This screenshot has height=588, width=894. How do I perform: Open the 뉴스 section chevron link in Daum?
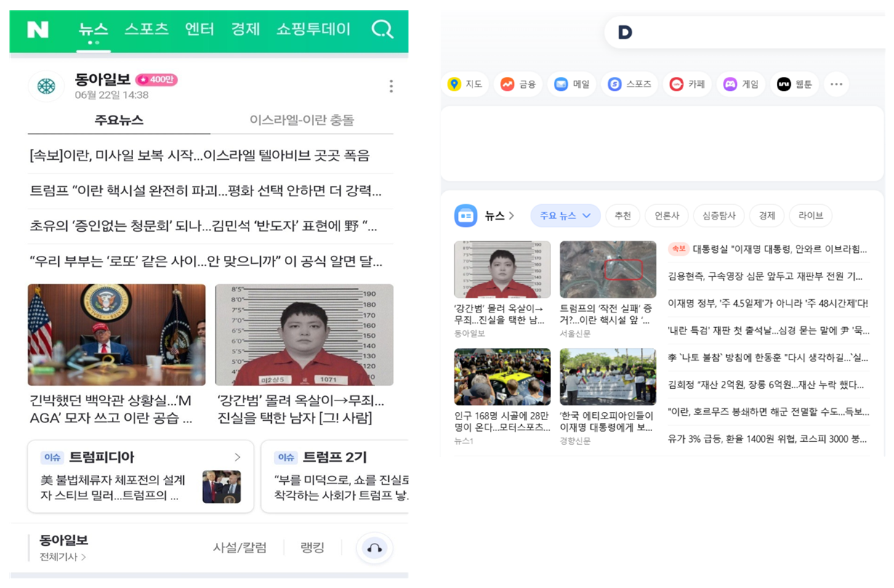click(500, 216)
